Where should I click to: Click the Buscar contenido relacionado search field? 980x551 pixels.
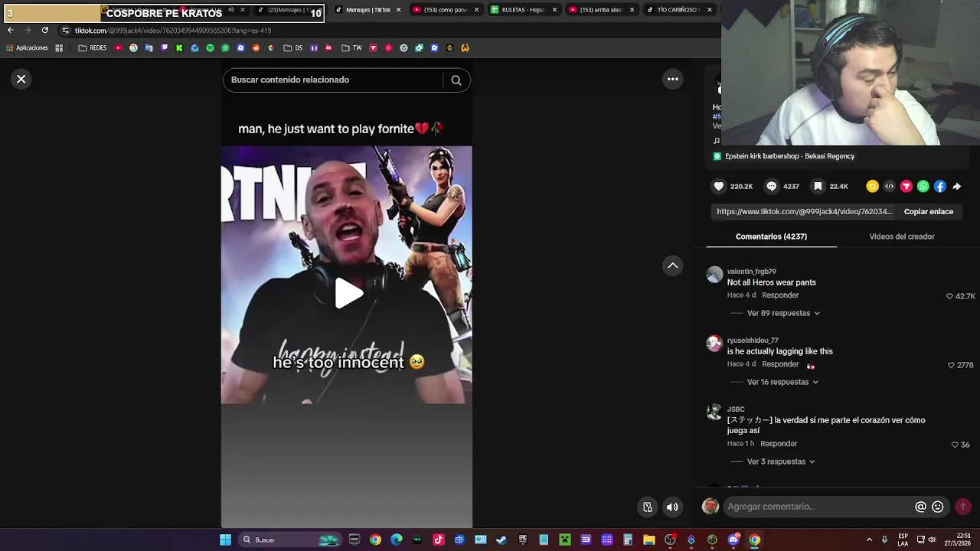333,80
